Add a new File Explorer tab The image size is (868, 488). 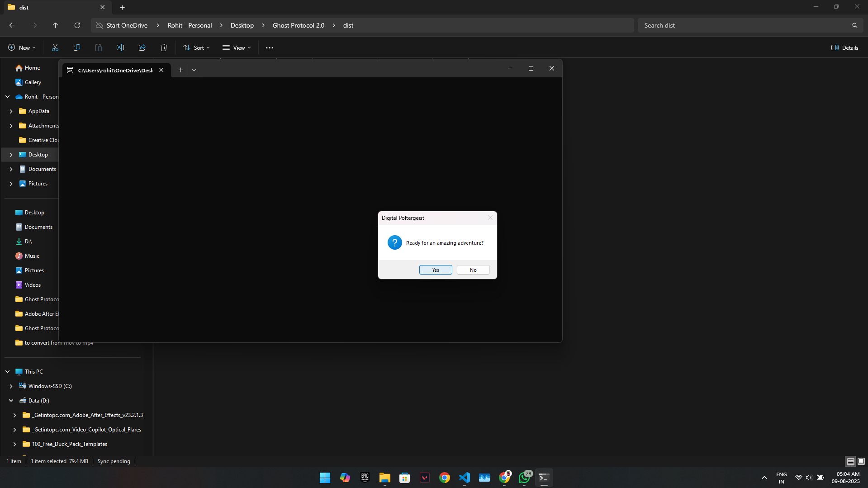(x=122, y=7)
